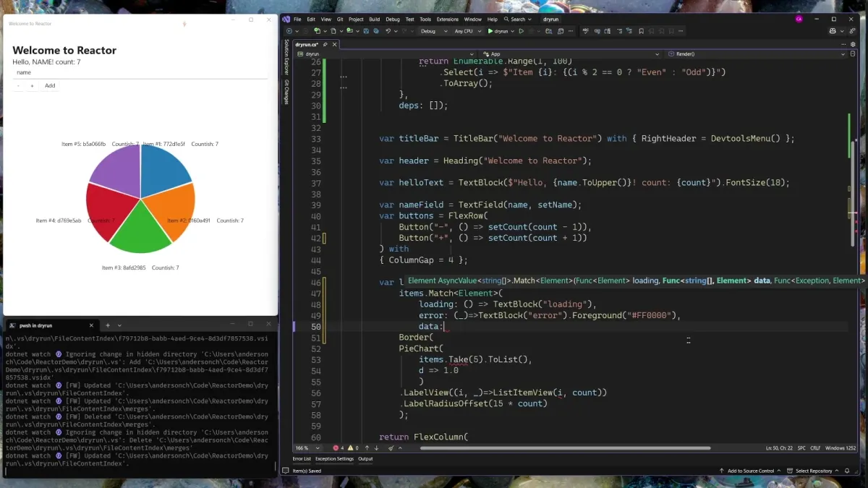Close the dryrun.cs editor tab
This screenshot has height=488, width=868.
click(x=334, y=45)
